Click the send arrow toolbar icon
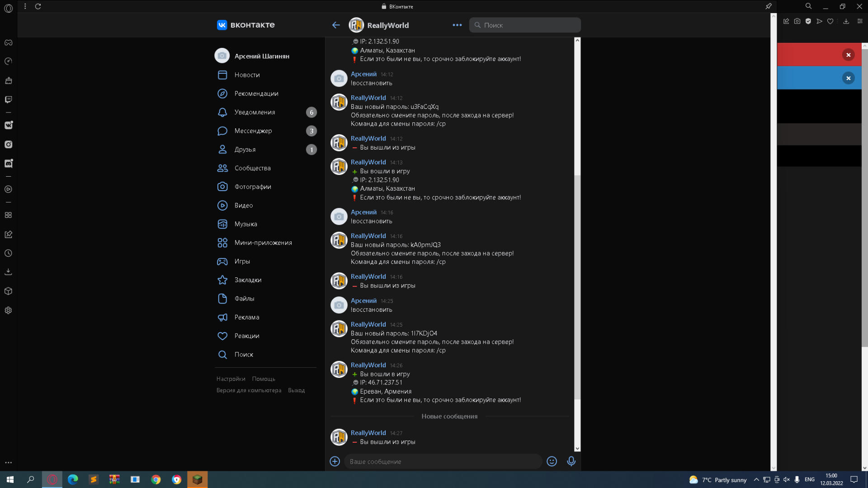The image size is (868, 488). click(819, 21)
